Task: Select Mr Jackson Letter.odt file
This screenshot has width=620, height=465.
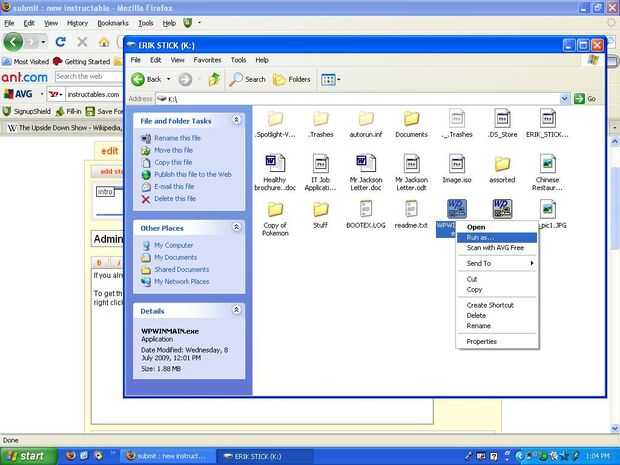Action: pos(411,172)
